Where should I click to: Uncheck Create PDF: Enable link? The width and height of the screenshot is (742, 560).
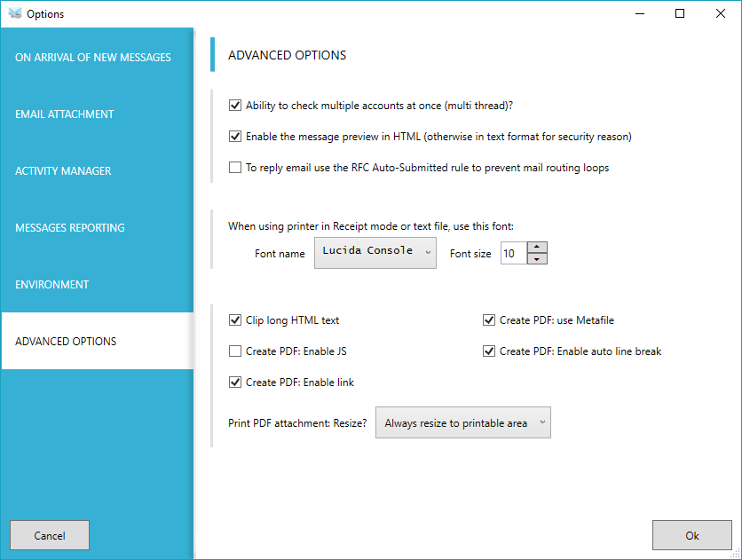click(x=235, y=383)
